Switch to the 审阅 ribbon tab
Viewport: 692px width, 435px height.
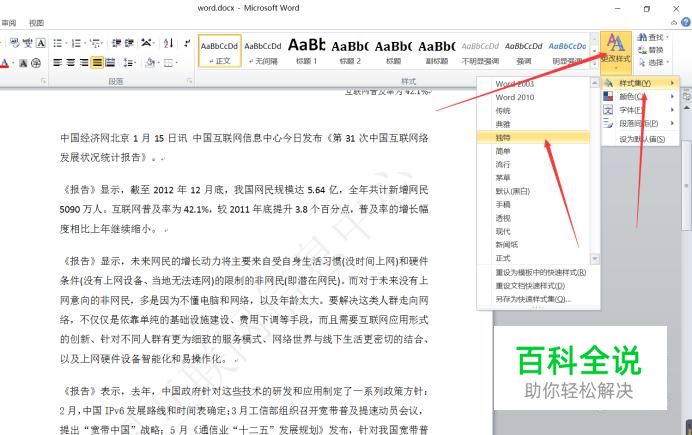[x=9, y=22]
